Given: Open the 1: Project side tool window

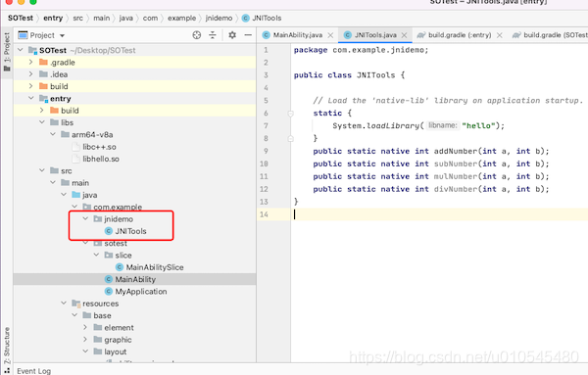Looking at the screenshot, I should 7,52.
